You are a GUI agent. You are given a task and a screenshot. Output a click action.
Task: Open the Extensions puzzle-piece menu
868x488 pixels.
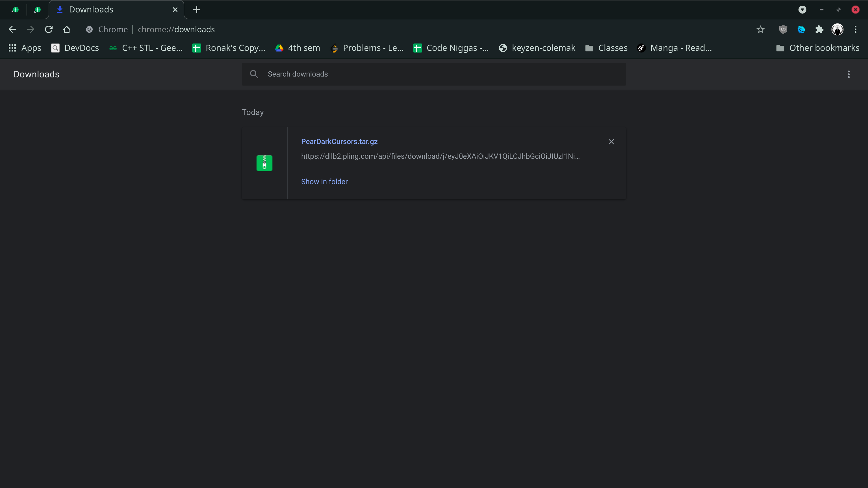point(819,29)
